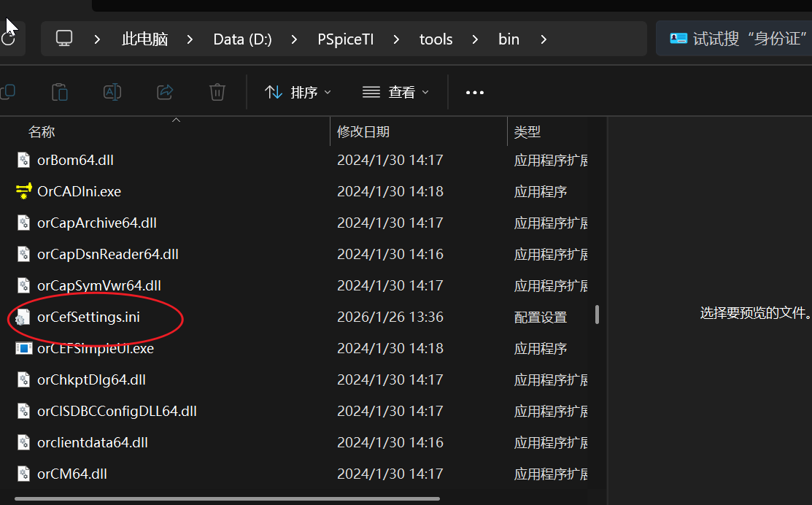Click the date cell of orclientdata64.dll
Image resolution: width=812 pixels, height=505 pixels.
tap(390, 442)
